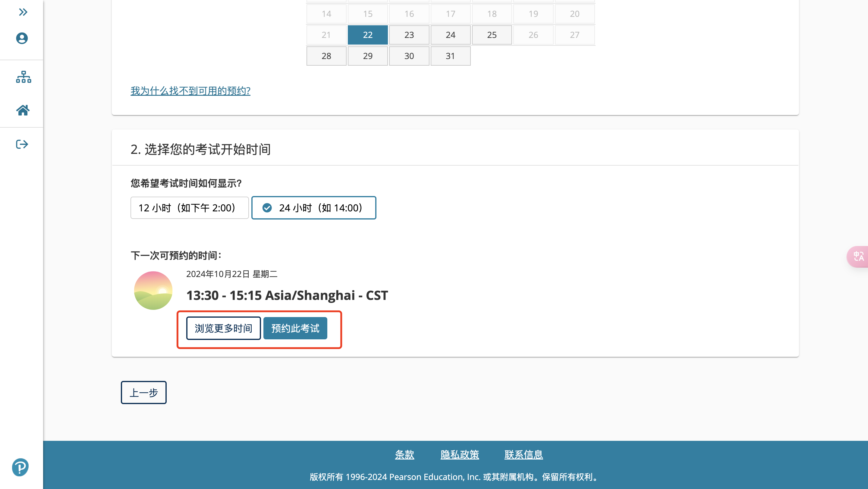Click heading 2. 选择您的考试开始时间
The image size is (868, 489).
point(201,149)
